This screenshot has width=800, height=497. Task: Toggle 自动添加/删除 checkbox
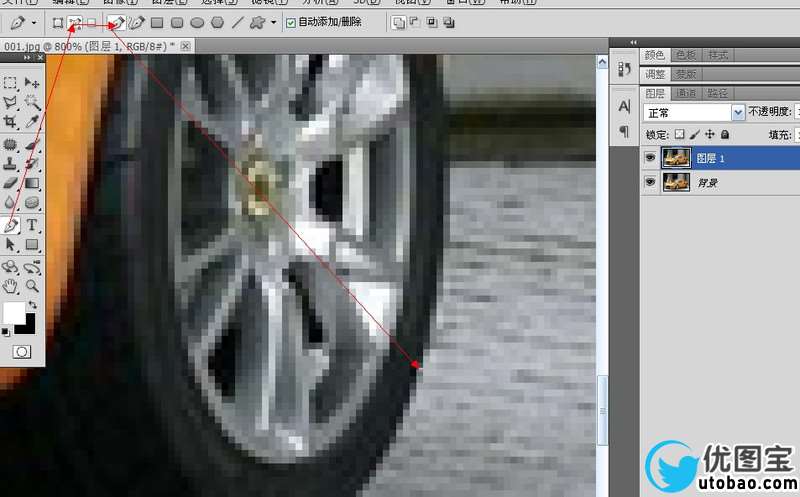click(291, 23)
